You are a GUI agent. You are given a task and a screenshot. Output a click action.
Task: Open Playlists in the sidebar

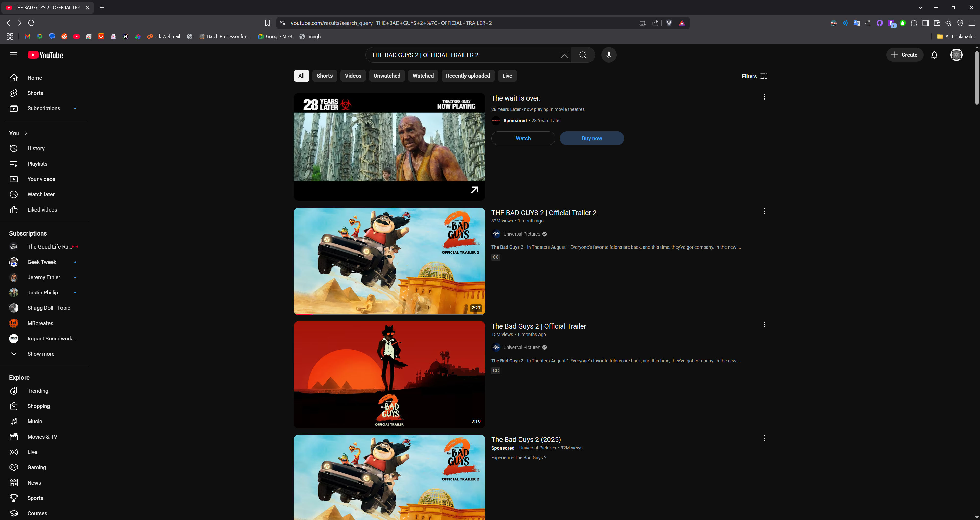tap(44, 164)
